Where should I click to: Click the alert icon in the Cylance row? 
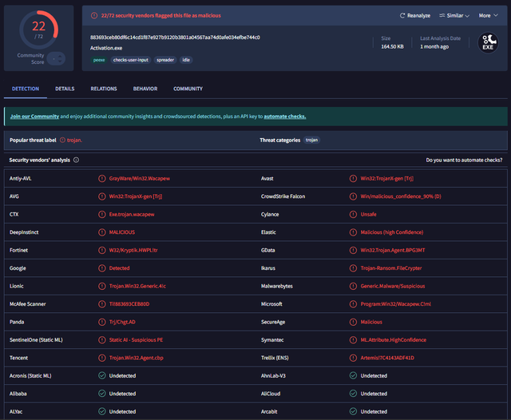point(353,215)
